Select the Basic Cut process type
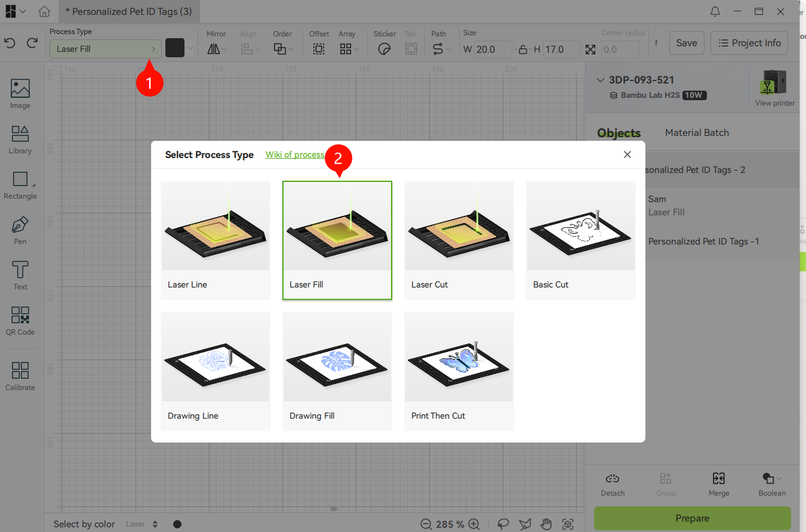Screen dimensions: 806x532 click(581, 240)
